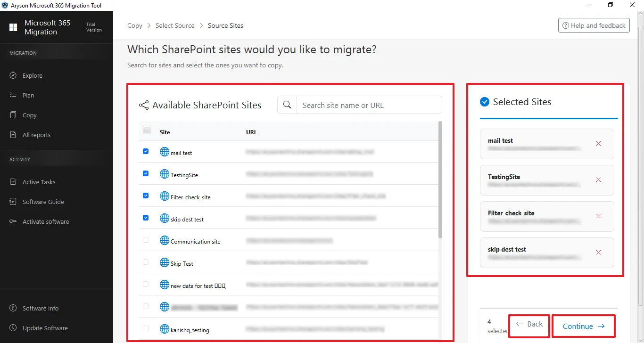Click the Software Info icon
This screenshot has height=343, width=644.
click(13, 308)
